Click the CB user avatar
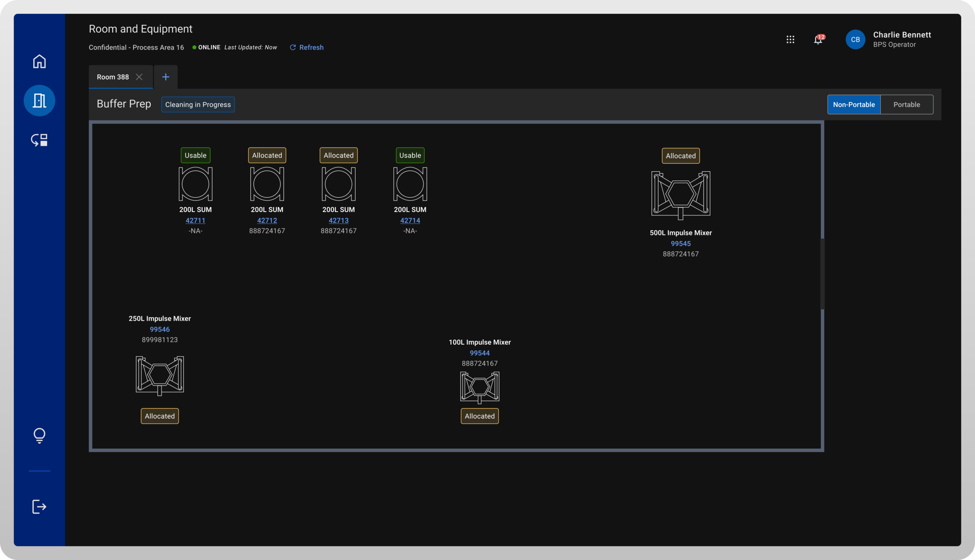This screenshot has height=560, width=975. click(855, 40)
